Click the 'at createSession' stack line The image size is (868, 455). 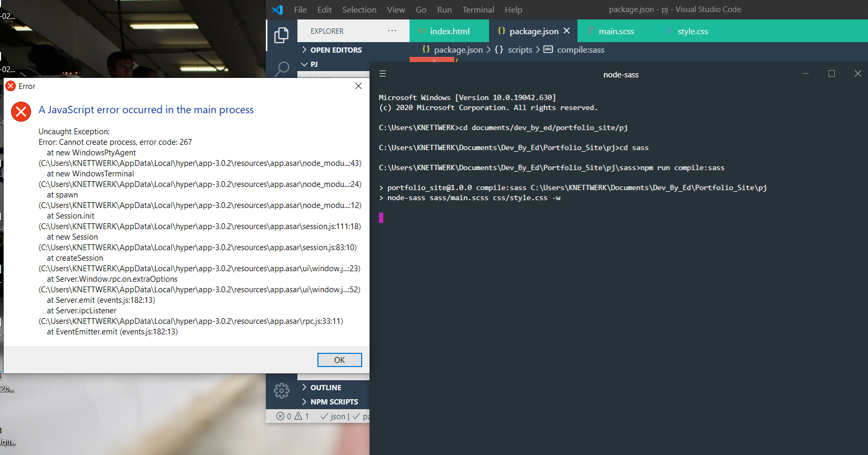coord(75,258)
